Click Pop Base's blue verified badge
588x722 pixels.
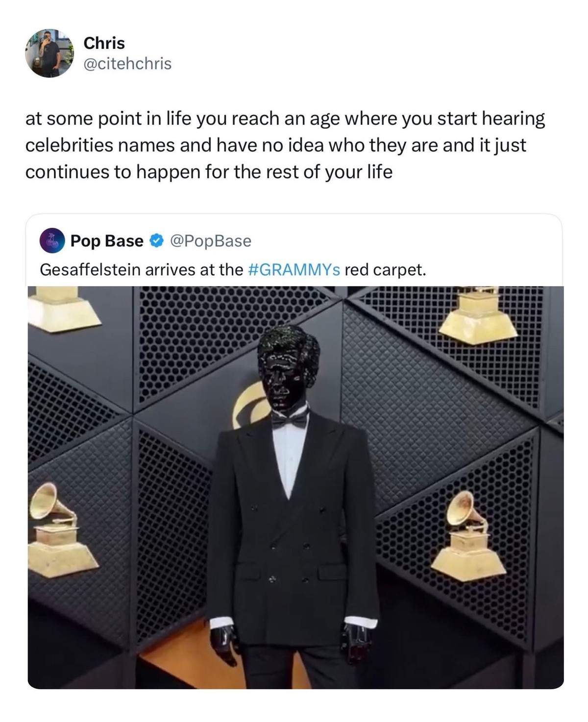click(x=156, y=241)
